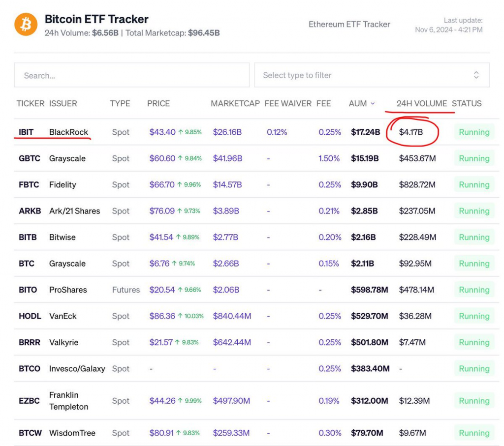
Task: Sort table by AUM column header
Action: coord(358,104)
